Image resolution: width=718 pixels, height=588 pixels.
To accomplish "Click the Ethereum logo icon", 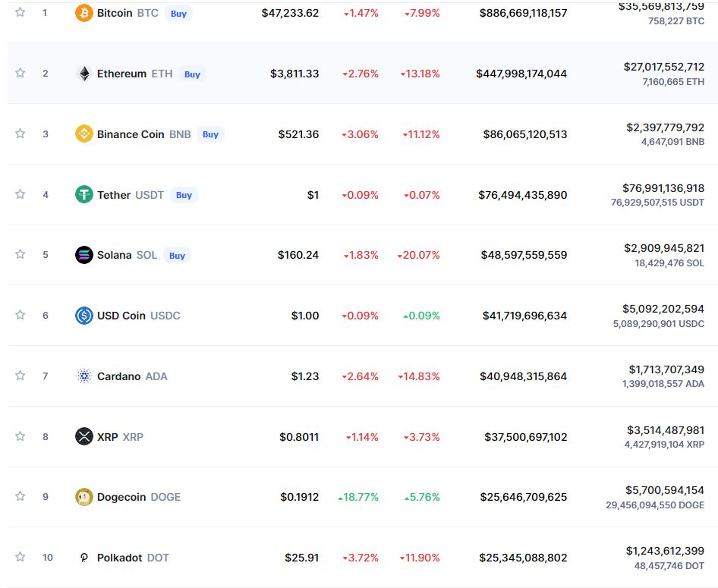I will tap(84, 74).
